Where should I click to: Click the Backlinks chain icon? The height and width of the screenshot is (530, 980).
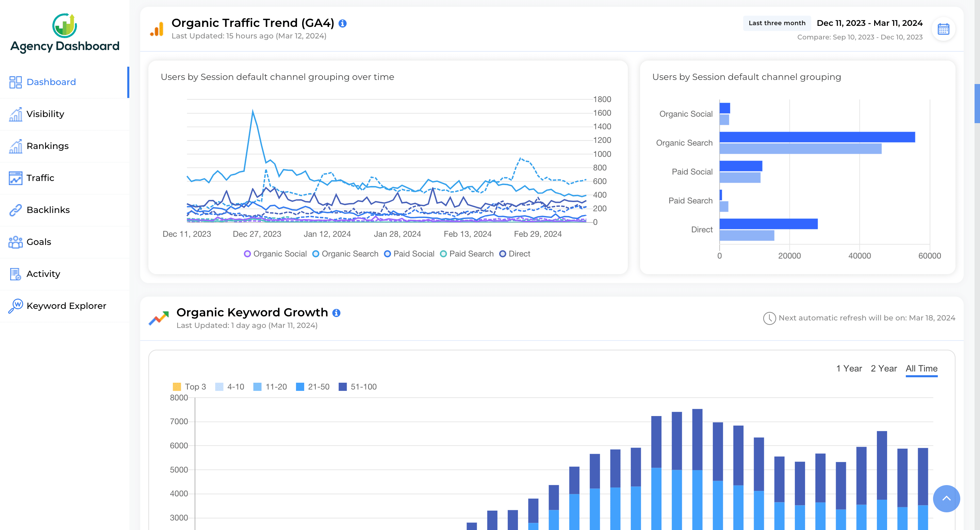16,210
